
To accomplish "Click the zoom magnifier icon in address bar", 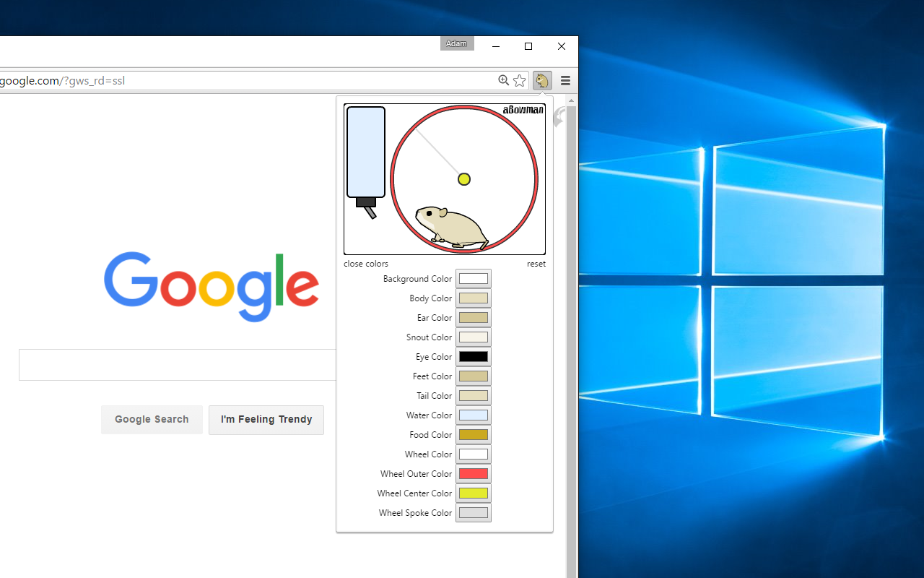I will (504, 80).
